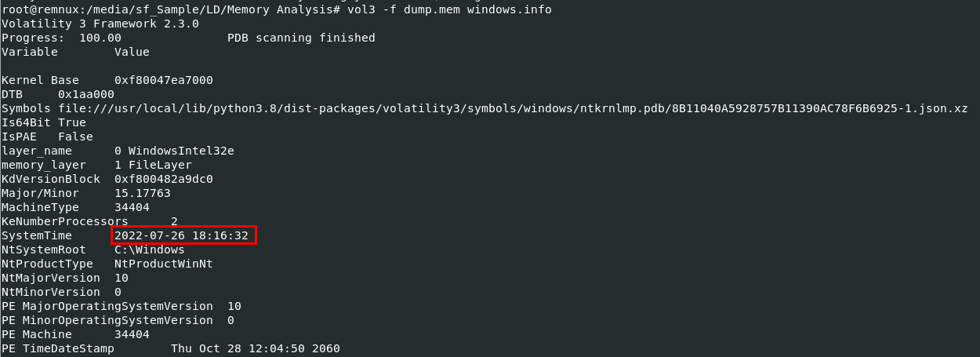Image resolution: width=980 pixels, height=357 pixels.
Task: Click the "Volatility 3 Framework 2.3.0" line
Action: point(100,24)
